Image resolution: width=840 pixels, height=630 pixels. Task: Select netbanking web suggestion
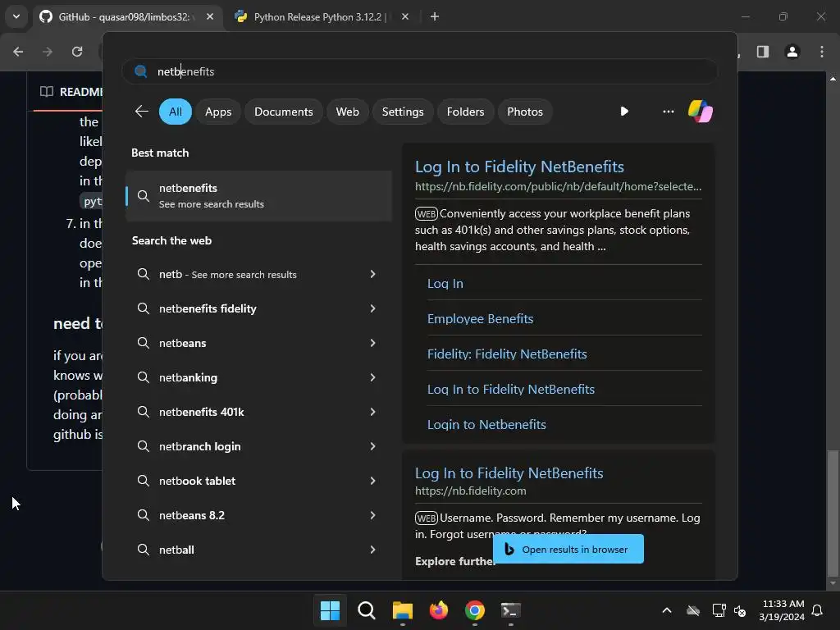pyautogui.click(x=188, y=377)
